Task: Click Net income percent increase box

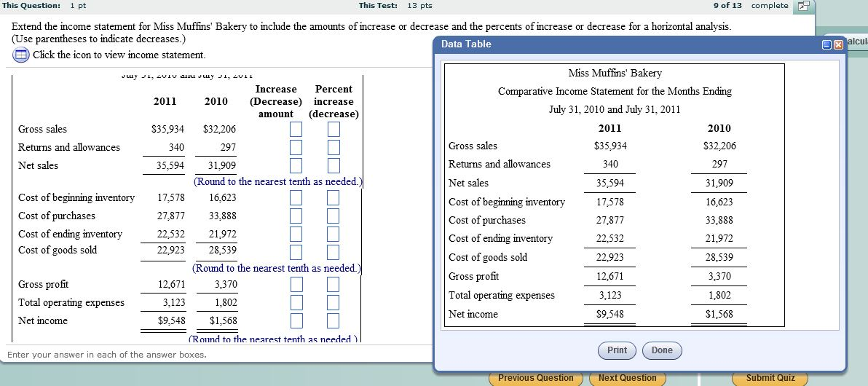Action: [333, 320]
